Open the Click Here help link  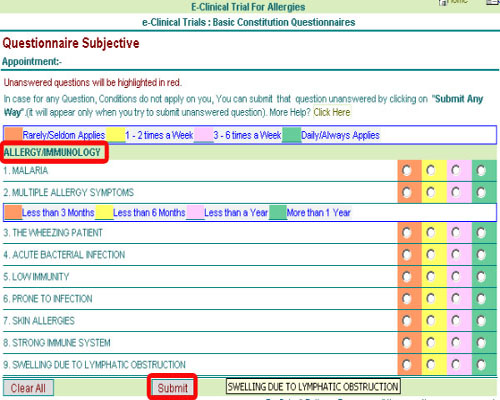(332, 112)
